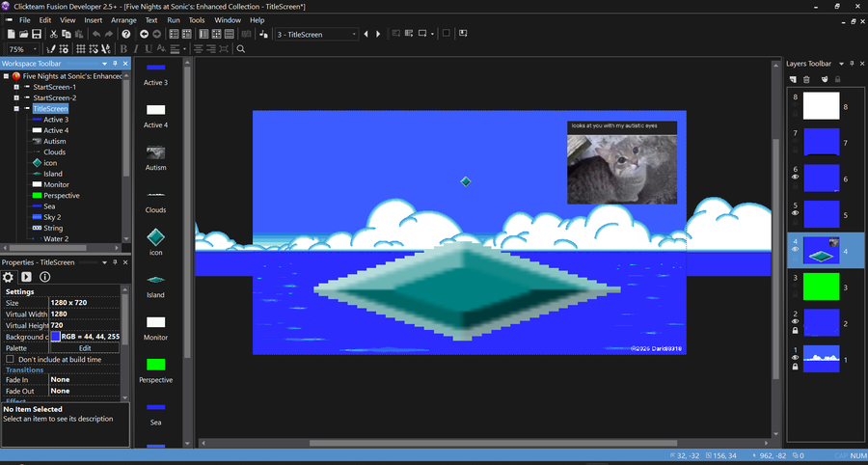Screen dimensions: 868x465
Task: Go back with the left-arrow circle icon
Action: click(144, 34)
